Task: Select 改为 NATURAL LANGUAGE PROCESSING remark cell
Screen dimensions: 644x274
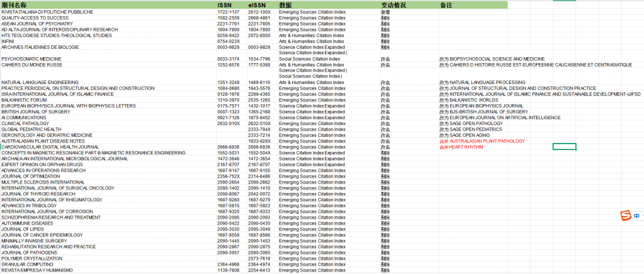Action: pyautogui.click(x=482, y=82)
